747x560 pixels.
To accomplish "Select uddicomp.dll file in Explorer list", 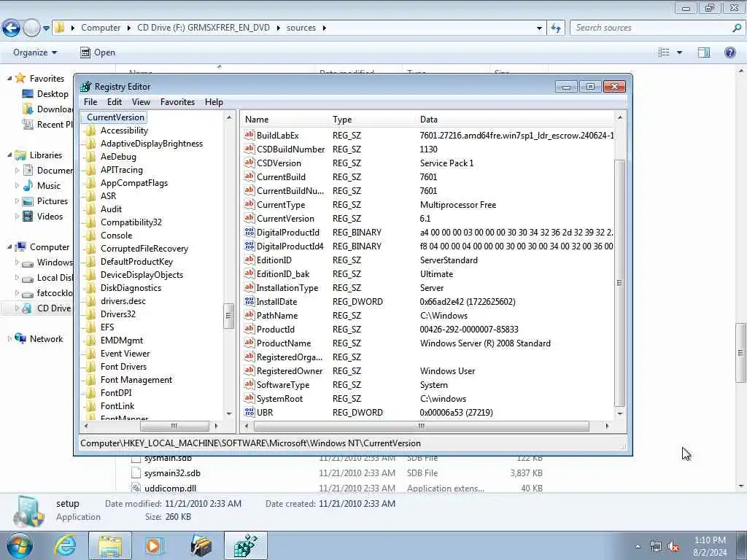I will (x=170, y=488).
